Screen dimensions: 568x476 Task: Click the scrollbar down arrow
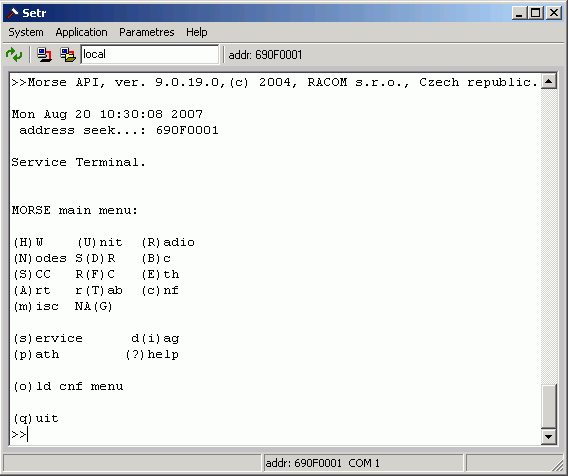tap(548, 437)
